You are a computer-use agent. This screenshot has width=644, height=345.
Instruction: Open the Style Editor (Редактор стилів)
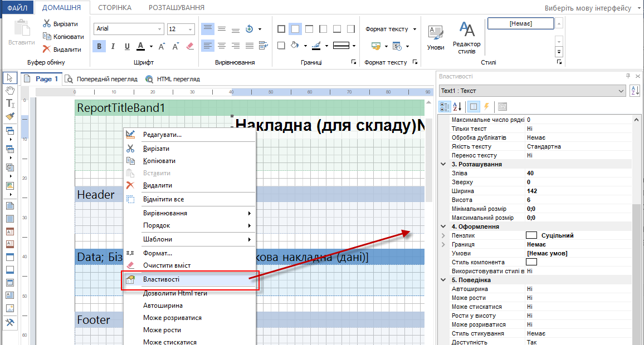[466, 36]
